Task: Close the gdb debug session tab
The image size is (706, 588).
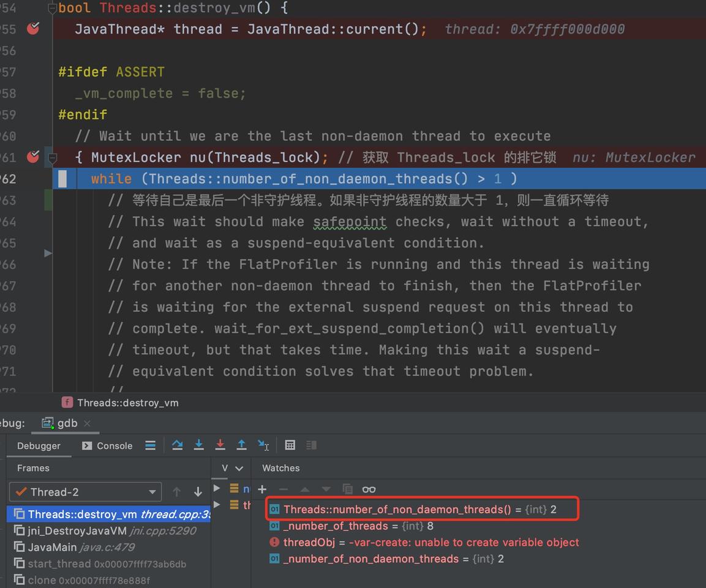Action: click(88, 423)
